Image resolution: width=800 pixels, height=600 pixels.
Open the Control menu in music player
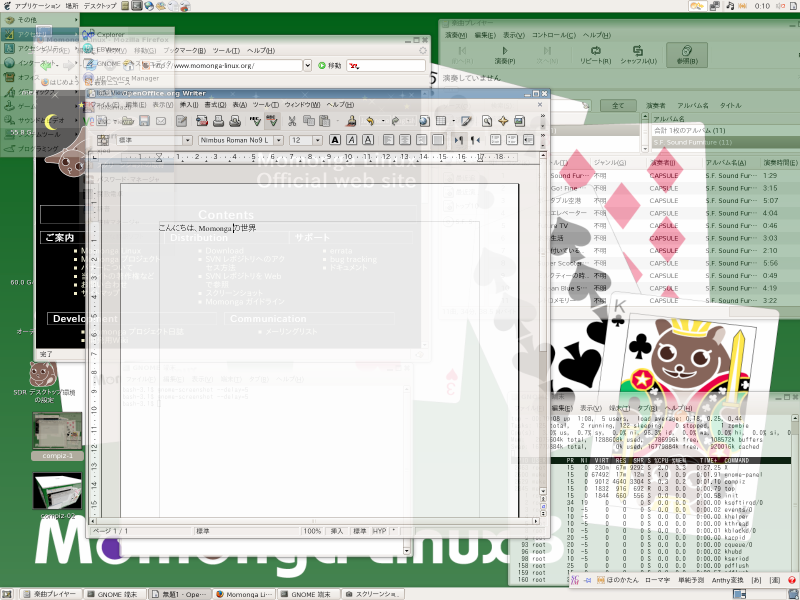[554, 35]
